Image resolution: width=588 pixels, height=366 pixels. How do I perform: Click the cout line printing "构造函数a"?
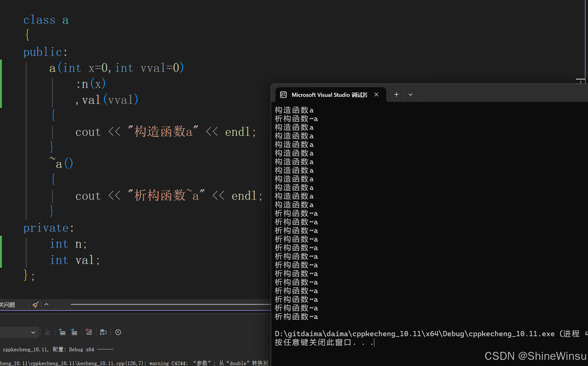(166, 132)
